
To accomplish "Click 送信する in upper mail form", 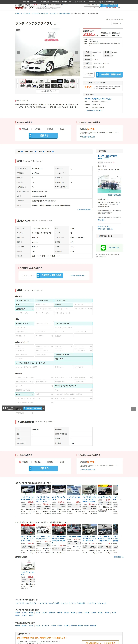I will (43, 135).
